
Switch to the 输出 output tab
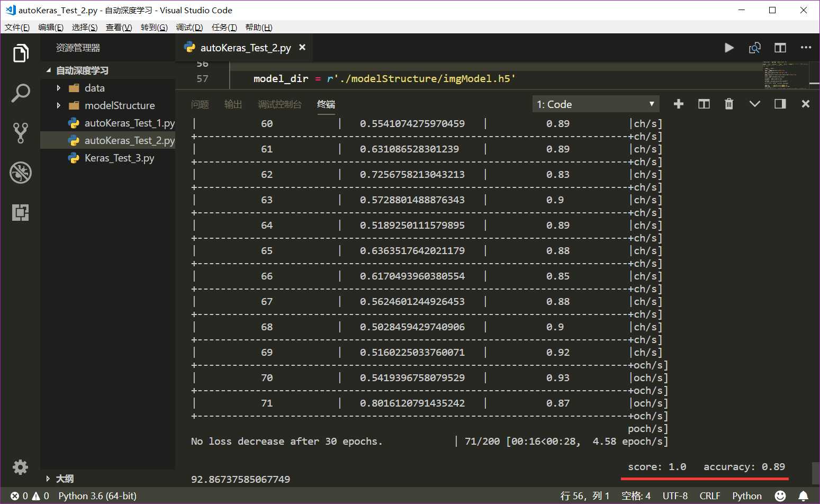[x=233, y=104]
